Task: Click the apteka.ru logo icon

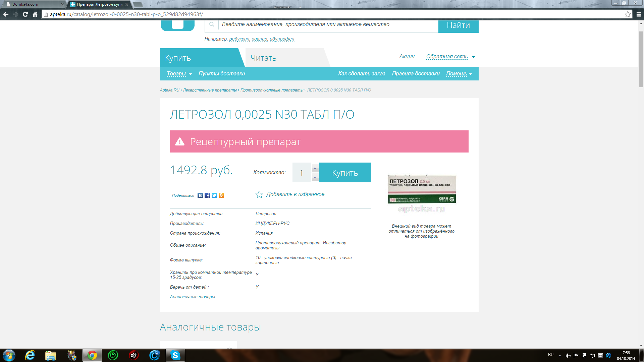Action: tap(177, 25)
